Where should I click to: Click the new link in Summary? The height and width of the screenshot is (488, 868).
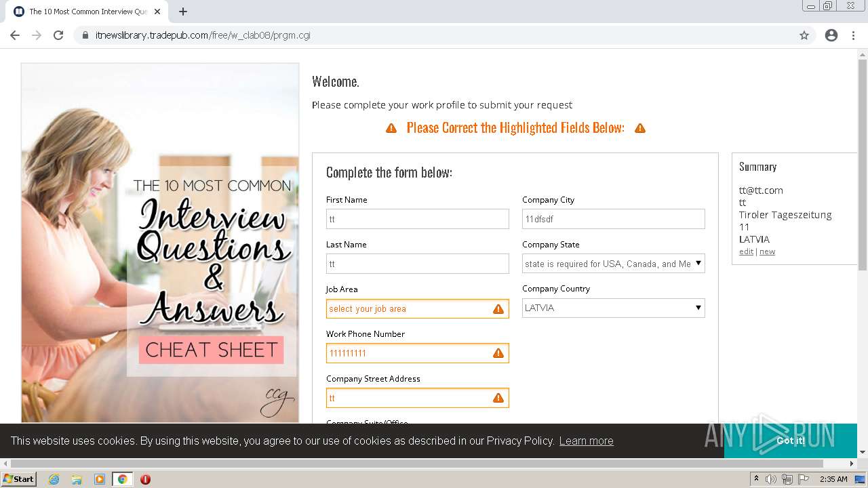[767, 251]
